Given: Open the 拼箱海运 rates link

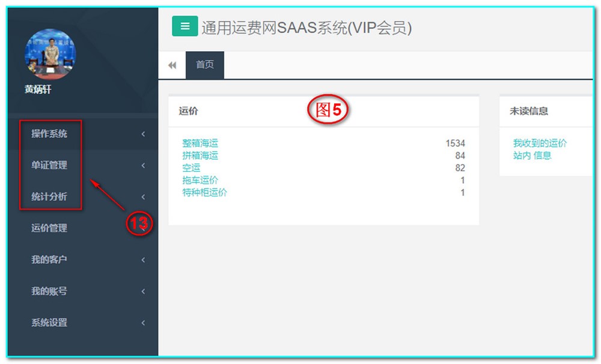Looking at the screenshot, I should click(200, 155).
